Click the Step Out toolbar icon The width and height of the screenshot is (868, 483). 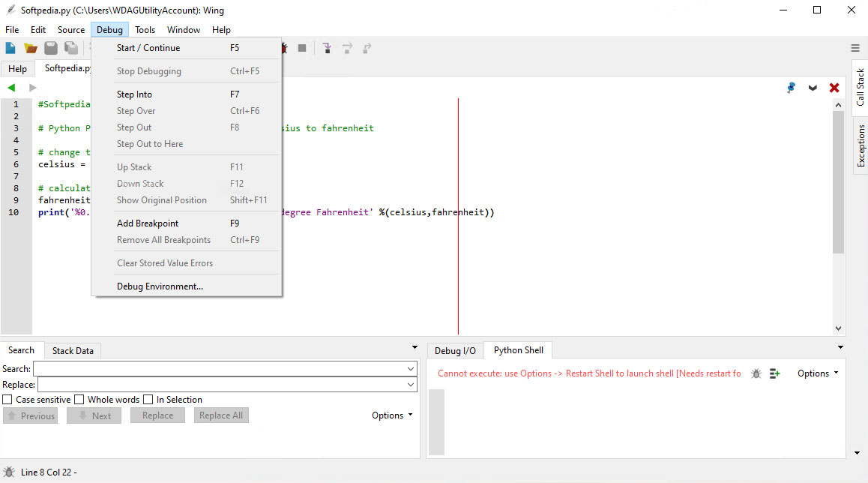(367, 48)
